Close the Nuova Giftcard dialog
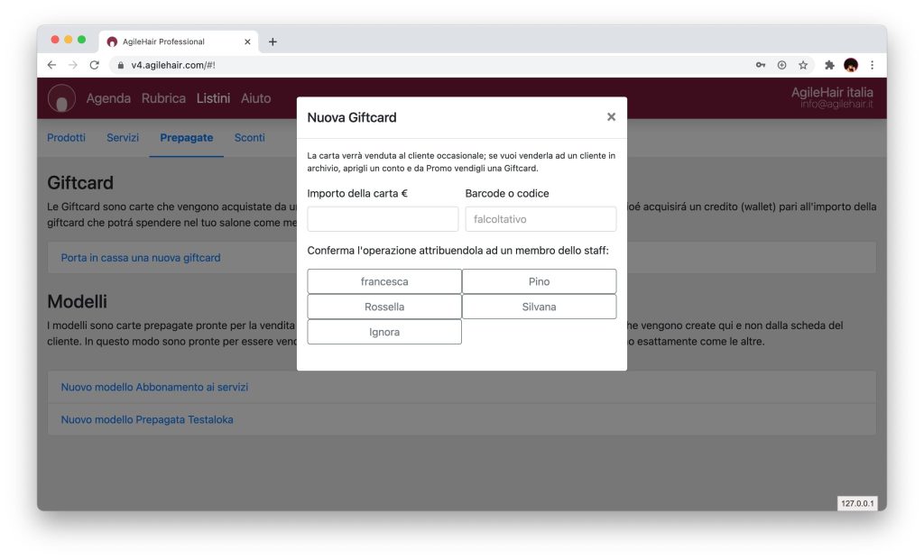Screen dimensions: 924x560 pos(611,117)
